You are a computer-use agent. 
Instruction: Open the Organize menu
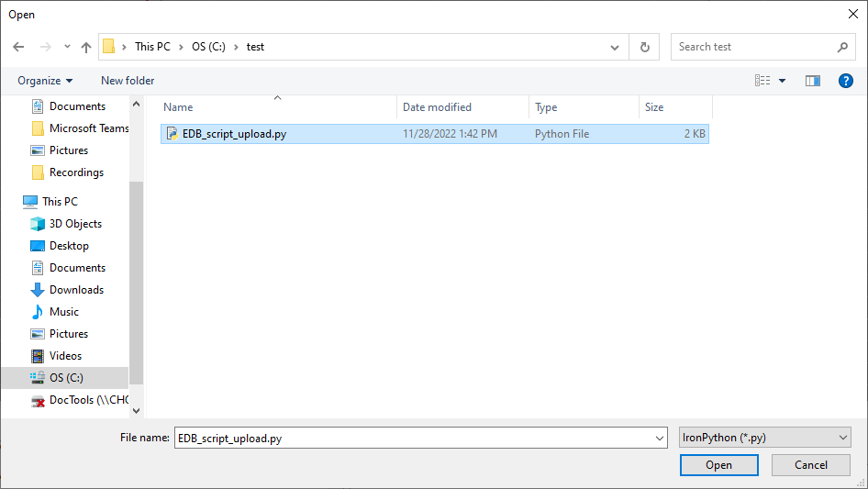click(x=45, y=81)
